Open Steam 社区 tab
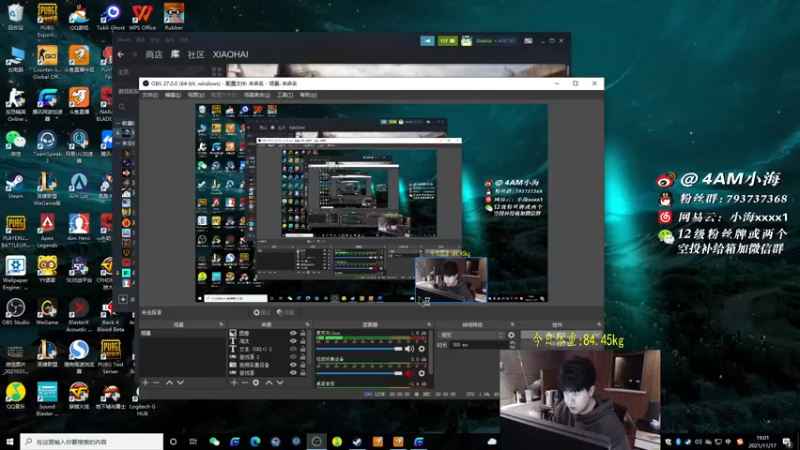 [196, 54]
